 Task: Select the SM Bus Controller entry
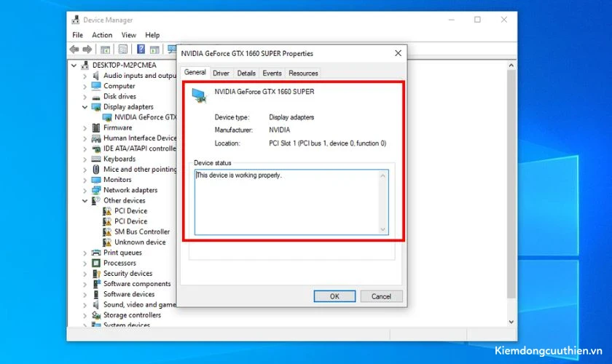pyautogui.click(x=142, y=232)
